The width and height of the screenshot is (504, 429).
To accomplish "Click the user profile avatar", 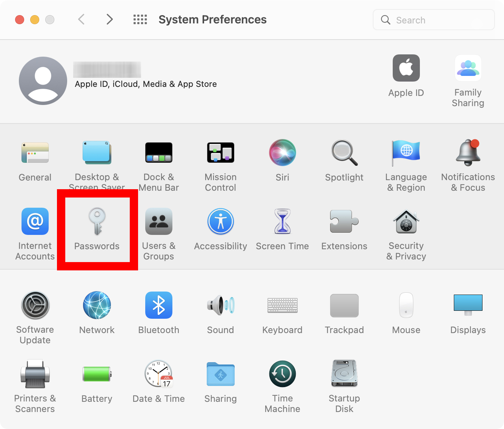I will click(x=43, y=80).
